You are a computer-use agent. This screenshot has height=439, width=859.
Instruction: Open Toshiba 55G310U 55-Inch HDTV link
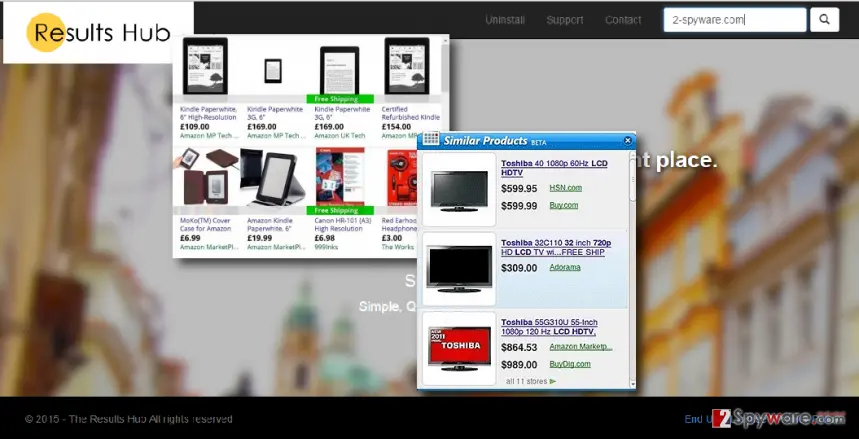549,327
